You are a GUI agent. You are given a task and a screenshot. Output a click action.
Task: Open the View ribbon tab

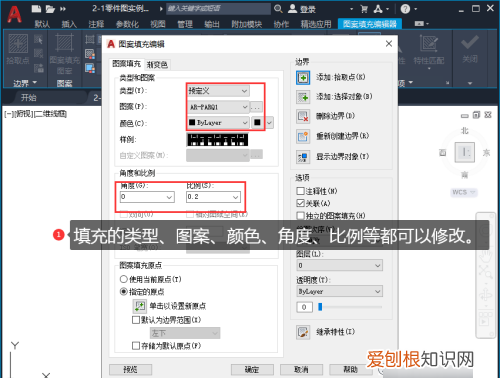pyautogui.click(x=158, y=24)
